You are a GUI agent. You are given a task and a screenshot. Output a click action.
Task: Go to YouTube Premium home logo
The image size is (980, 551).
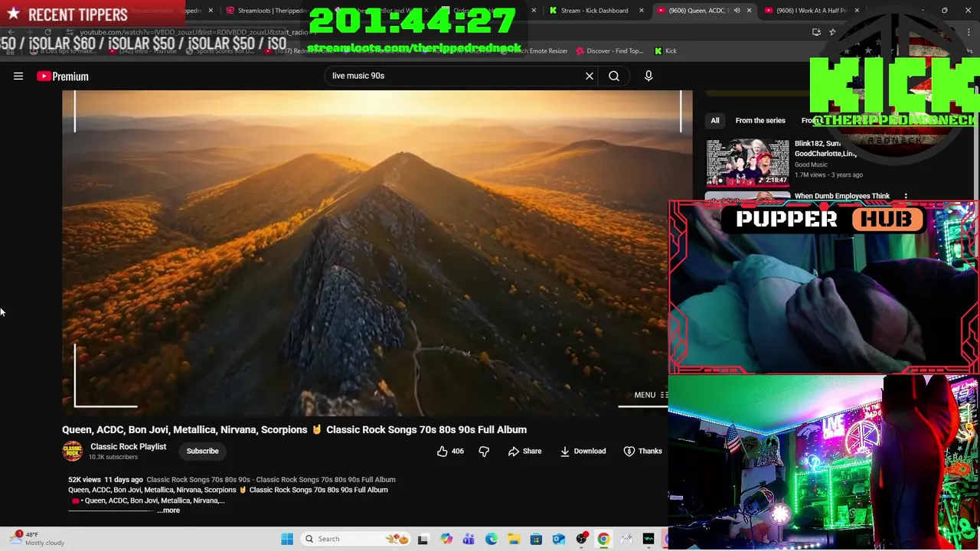tap(63, 76)
